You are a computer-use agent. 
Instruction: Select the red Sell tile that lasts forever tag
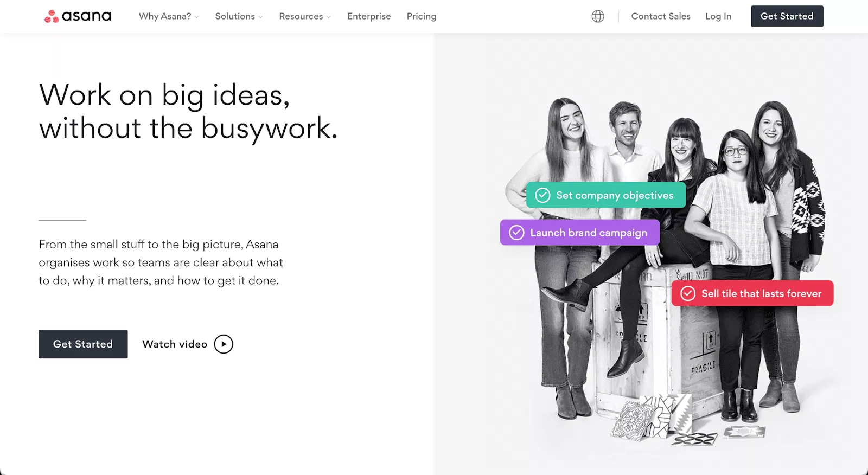click(x=761, y=293)
